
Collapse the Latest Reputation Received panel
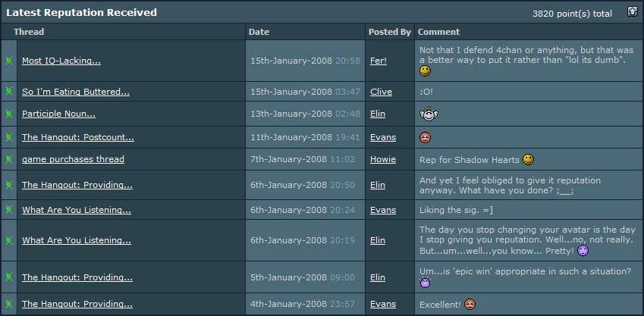tap(632, 12)
